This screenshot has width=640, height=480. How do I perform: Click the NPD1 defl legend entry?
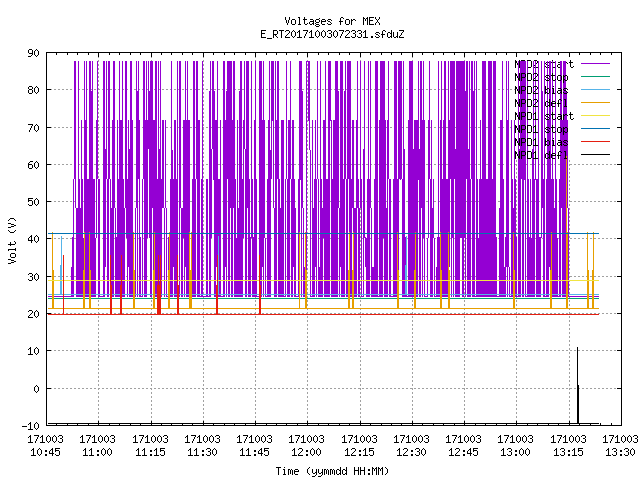[x=541, y=156]
